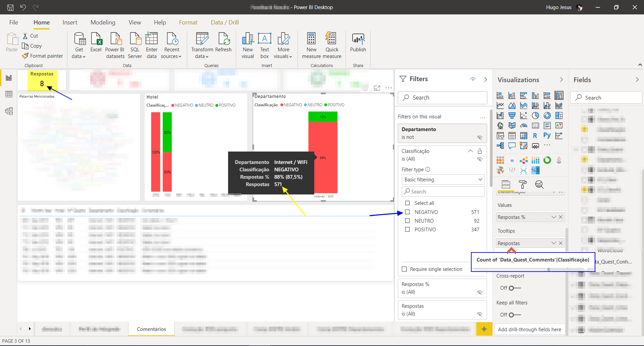
Task: Switch to Data view in left sidebar
Action: tap(9, 94)
